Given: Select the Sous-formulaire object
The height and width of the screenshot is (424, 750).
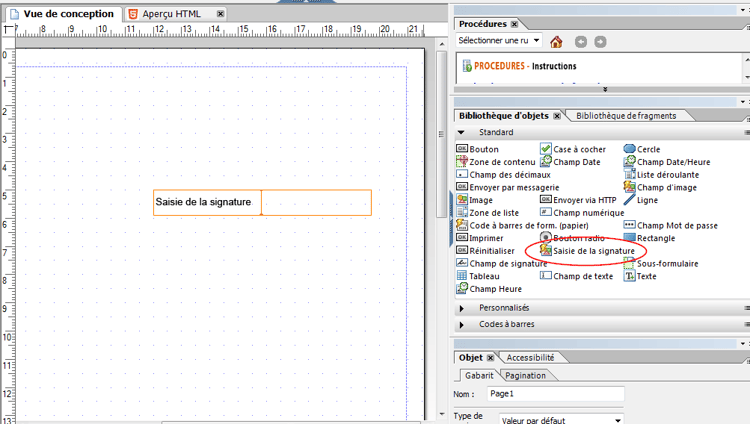Looking at the screenshot, I should [661, 263].
